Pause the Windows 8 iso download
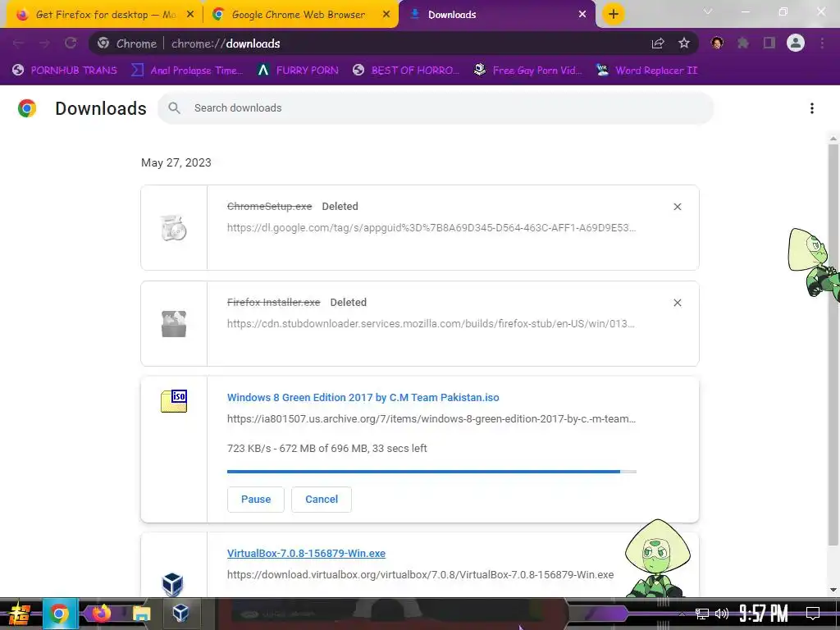Image resolution: width=840 pixels, height=630 pixels. [256, 500]
